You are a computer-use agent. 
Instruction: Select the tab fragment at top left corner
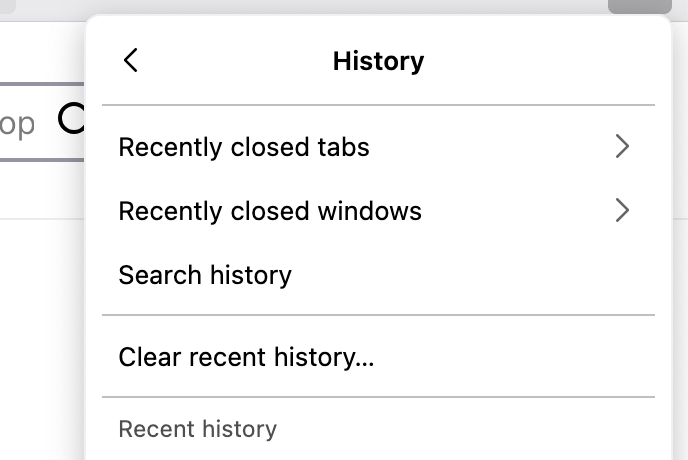click(8, 6)
